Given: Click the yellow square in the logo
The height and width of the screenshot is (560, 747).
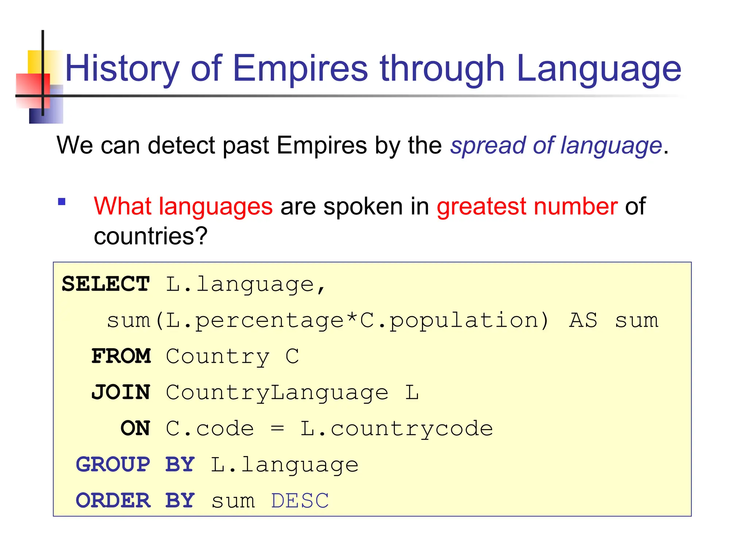Looking at the screenshot, I should 35,61.
